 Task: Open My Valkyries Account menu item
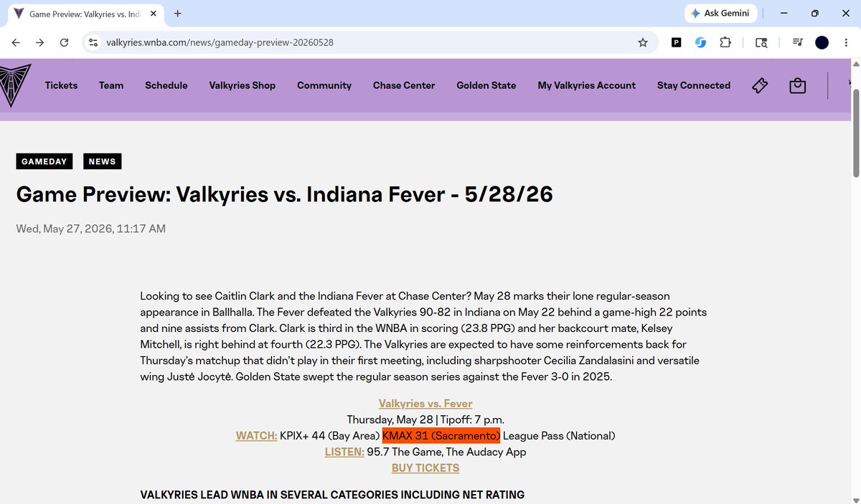pos(587,85)
